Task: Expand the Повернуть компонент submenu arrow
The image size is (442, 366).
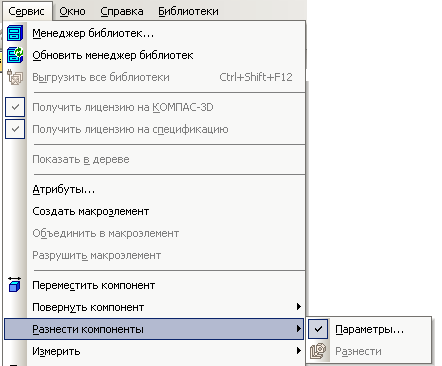Action: [299, 307]
